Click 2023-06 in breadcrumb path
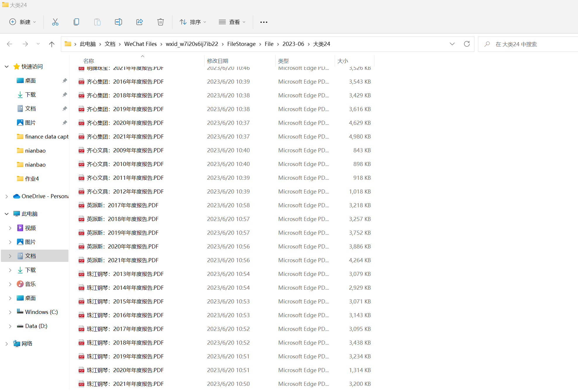 (x=293, y=44)
